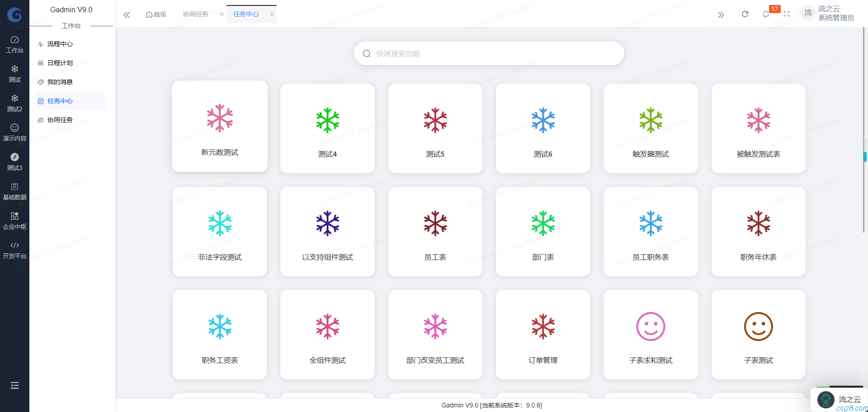Image resolution: width=868 pixels, height=412 pixels.
Task: Open 演示内容 smiley sidebar icon
Action: (14, 132)
